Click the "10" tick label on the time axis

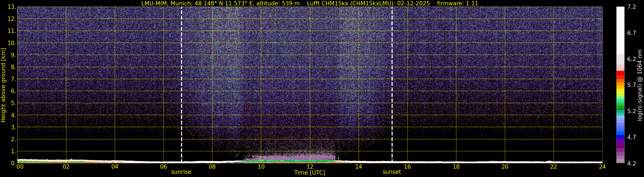261,167
